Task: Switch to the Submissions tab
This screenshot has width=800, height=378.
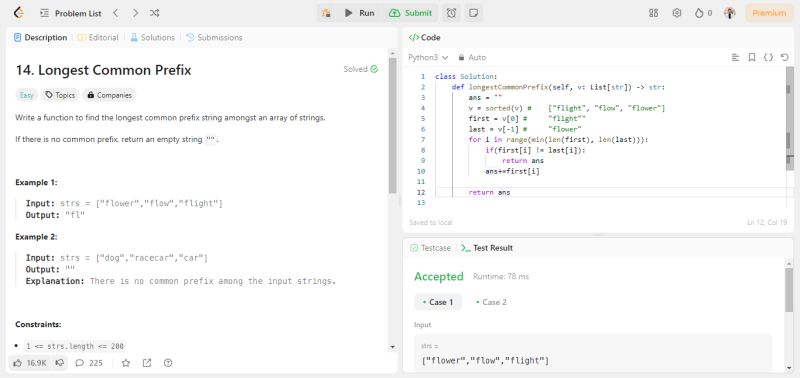Action: [214, 37]
